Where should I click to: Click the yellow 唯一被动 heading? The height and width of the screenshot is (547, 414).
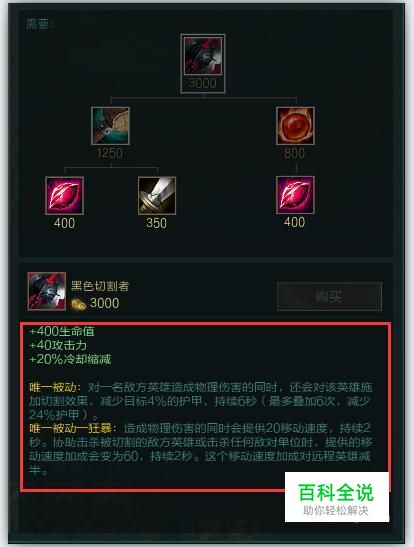point(53,387)
